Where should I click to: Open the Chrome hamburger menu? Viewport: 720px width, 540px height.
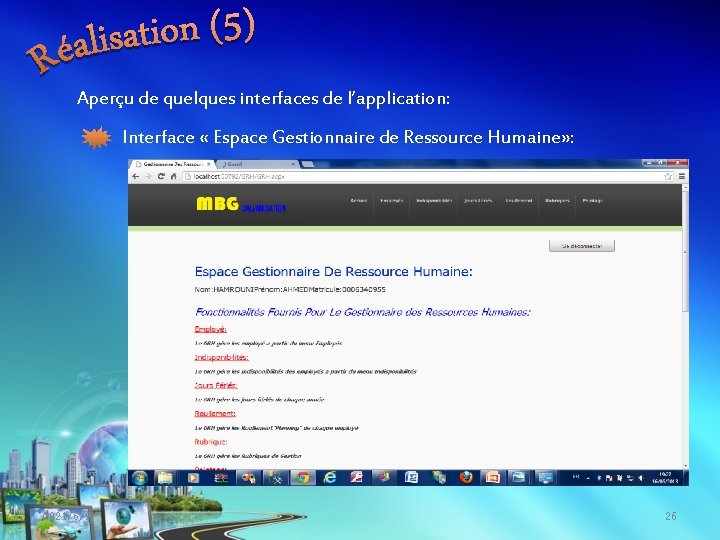pyautogui.click(x=682, y=176)
